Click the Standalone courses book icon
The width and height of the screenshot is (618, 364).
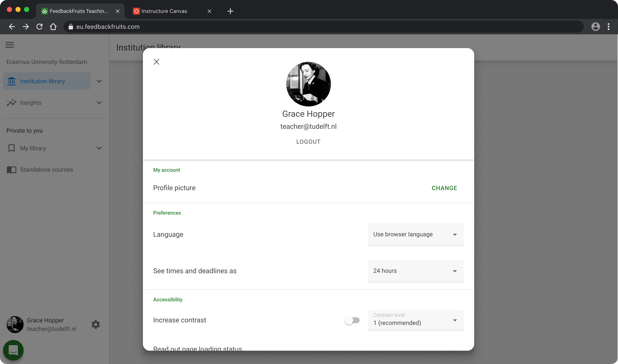coord(12,170)
